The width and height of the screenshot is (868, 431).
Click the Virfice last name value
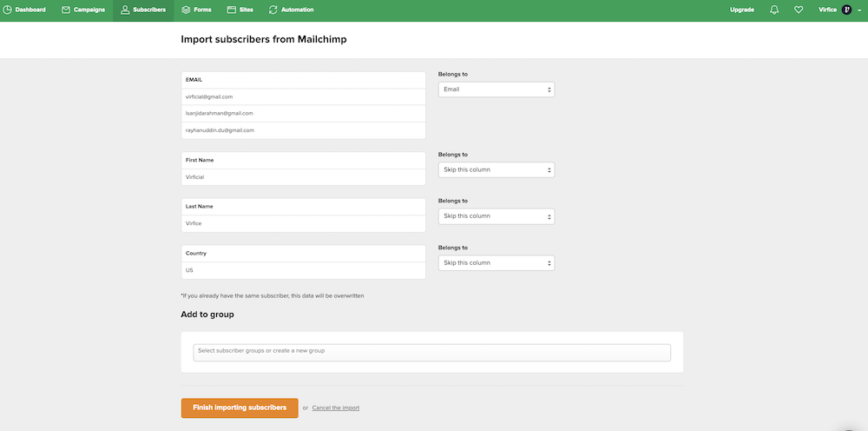[x=303, y=223]
